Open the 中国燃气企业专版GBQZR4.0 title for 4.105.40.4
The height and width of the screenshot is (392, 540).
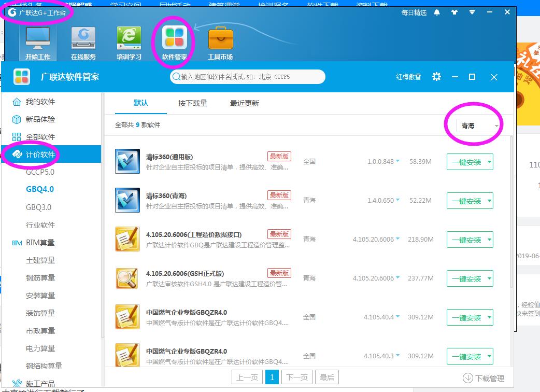(187, 313)
